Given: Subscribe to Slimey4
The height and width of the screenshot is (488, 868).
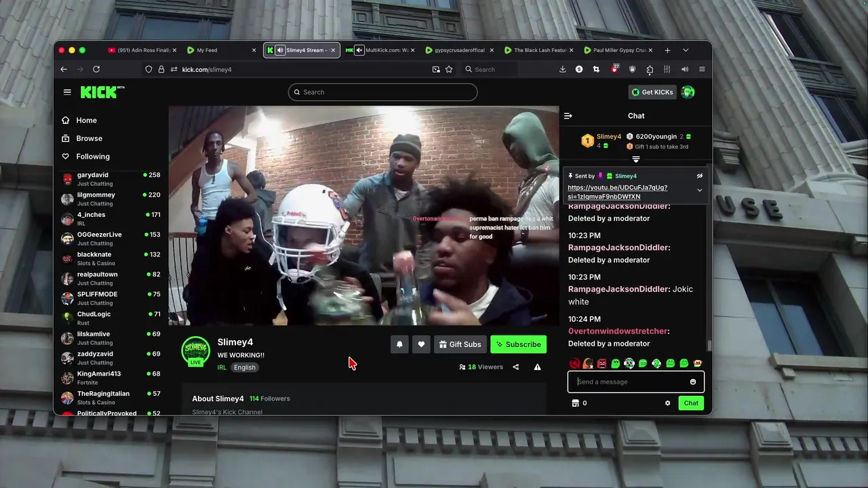Looking at the screenshot, I should pyautogui.click(x=519, y=344).
